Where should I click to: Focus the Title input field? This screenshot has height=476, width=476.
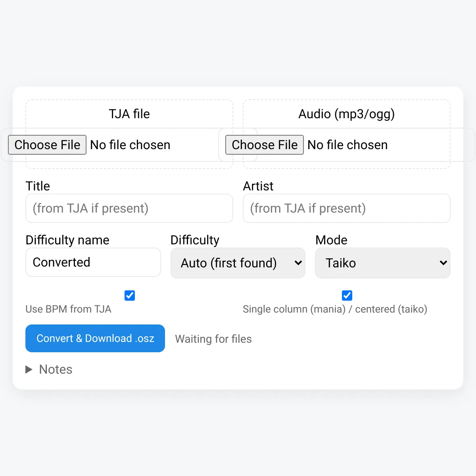pyautogui.click(x=129, y=208)
